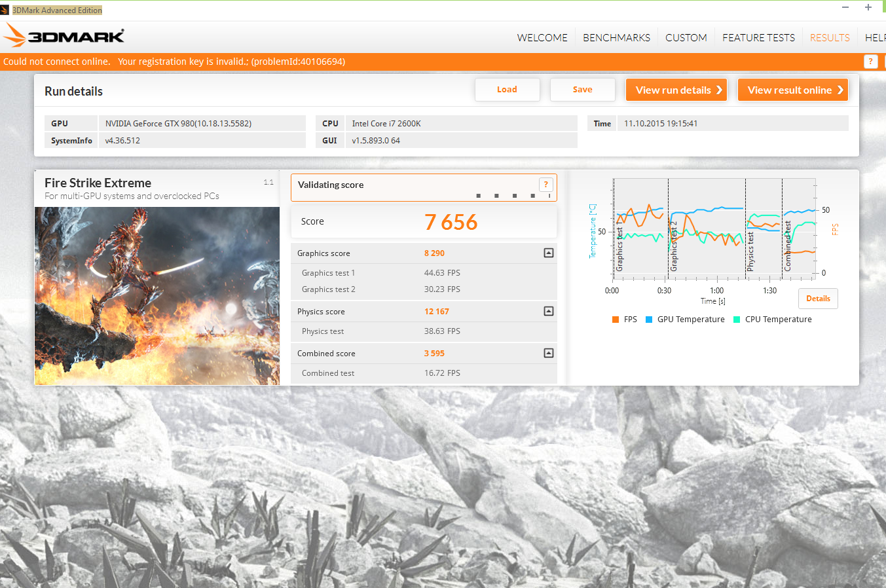886x588 pixels.
Task: Click the question mark in Validating score box
Action: (545, 185)
